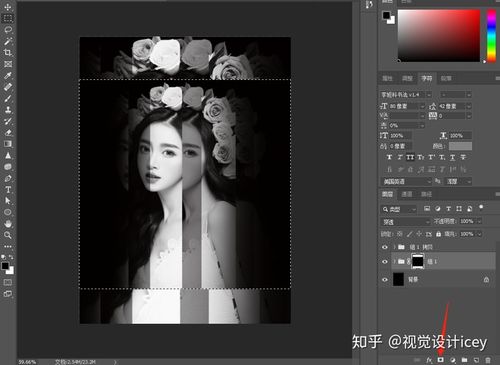
Task: Toggle visibility of 组 1 group
Action: pyautogui.click(x=385, y=261)
